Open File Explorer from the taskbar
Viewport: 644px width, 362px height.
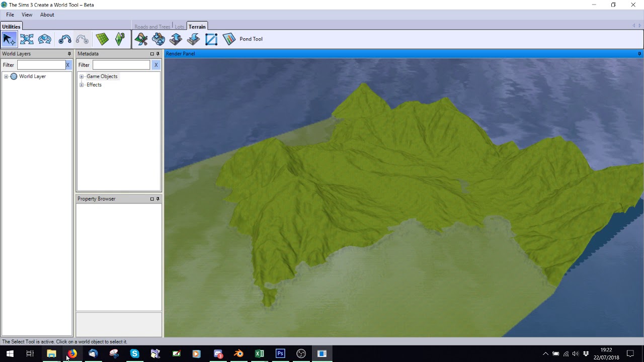[x=51, y=353]
